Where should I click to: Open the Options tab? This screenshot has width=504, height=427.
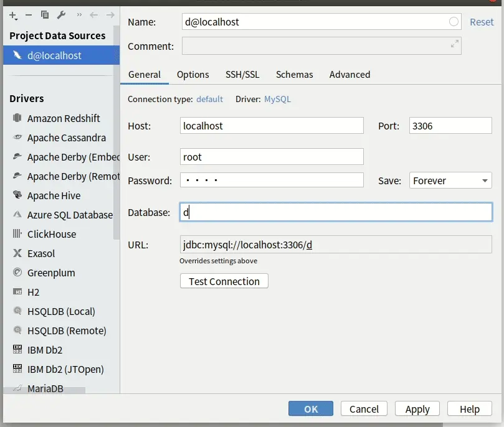[193, 75]
